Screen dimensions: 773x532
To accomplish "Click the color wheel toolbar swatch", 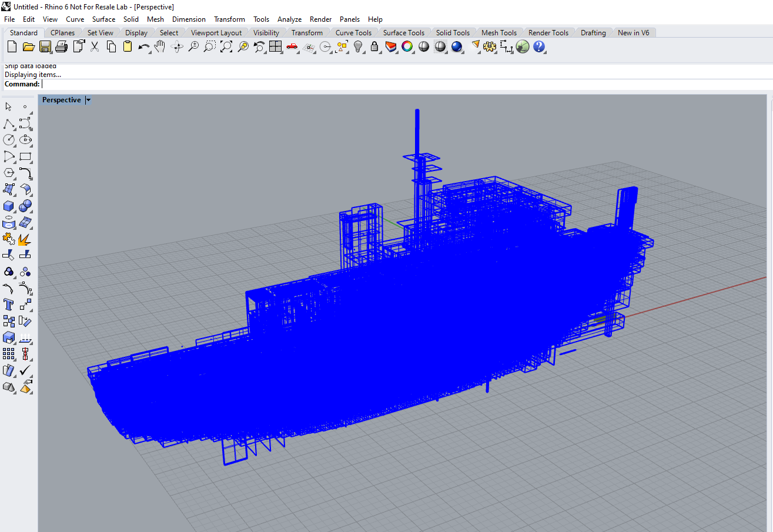I will coord(407,47).
